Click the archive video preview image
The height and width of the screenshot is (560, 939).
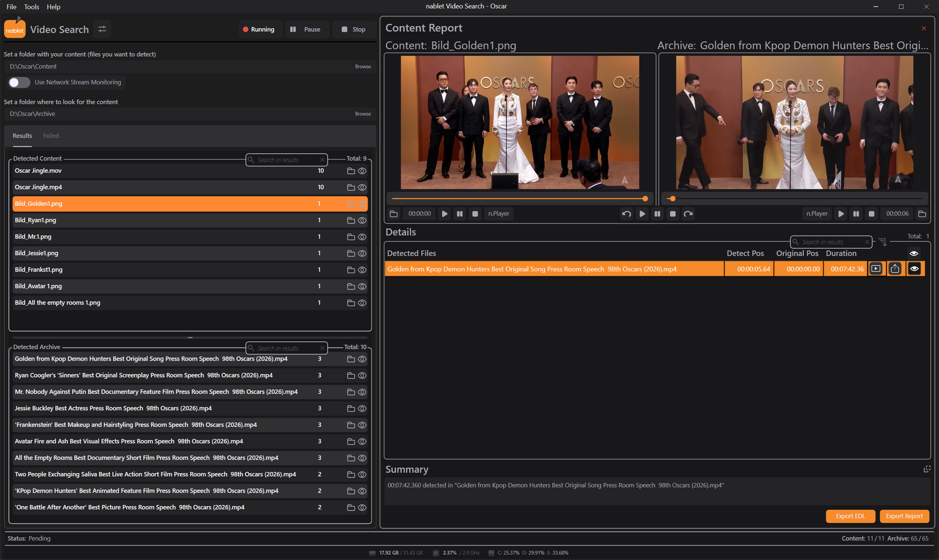point(795,123)
